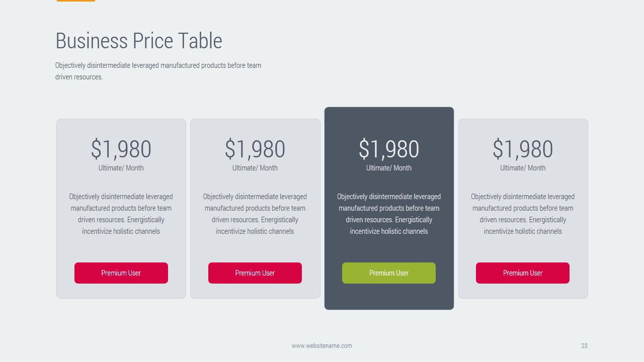Select the subtitle paragraph under the title
The height and width of the screenshot is (362, 644).
click(158, 71)
